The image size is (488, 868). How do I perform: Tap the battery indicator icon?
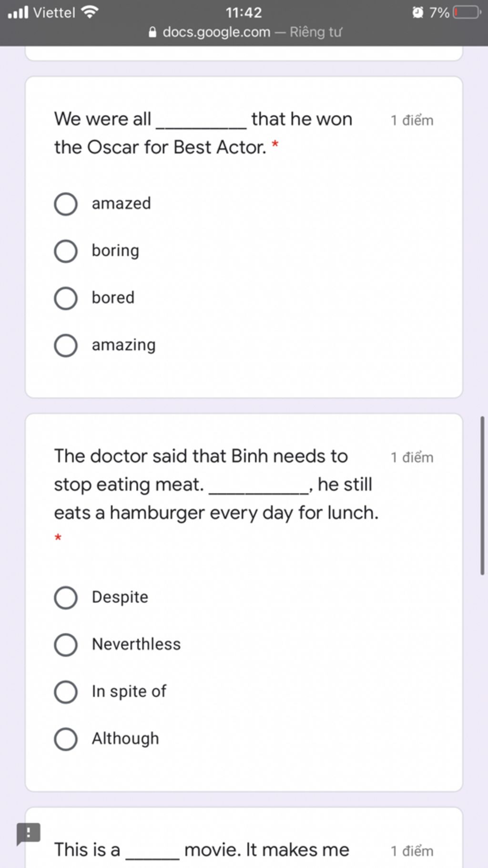467,12
